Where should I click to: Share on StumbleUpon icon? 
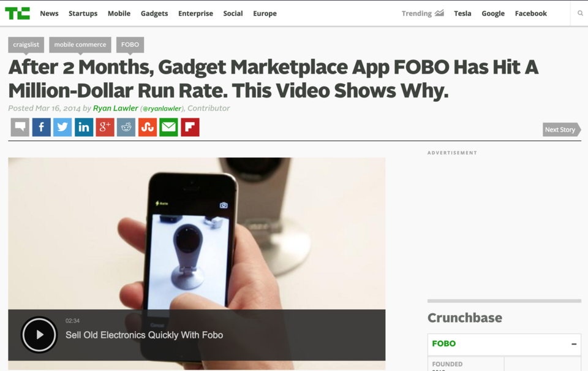coord(148,127)
